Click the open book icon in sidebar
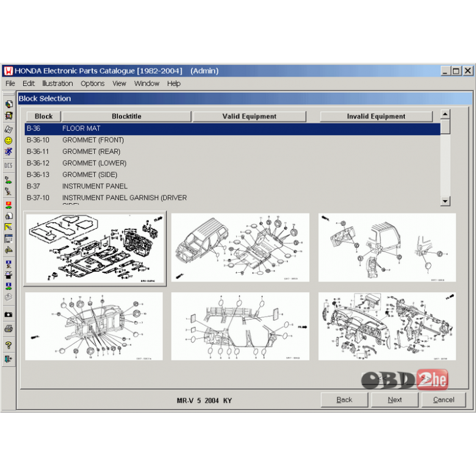 coord(9,129)
